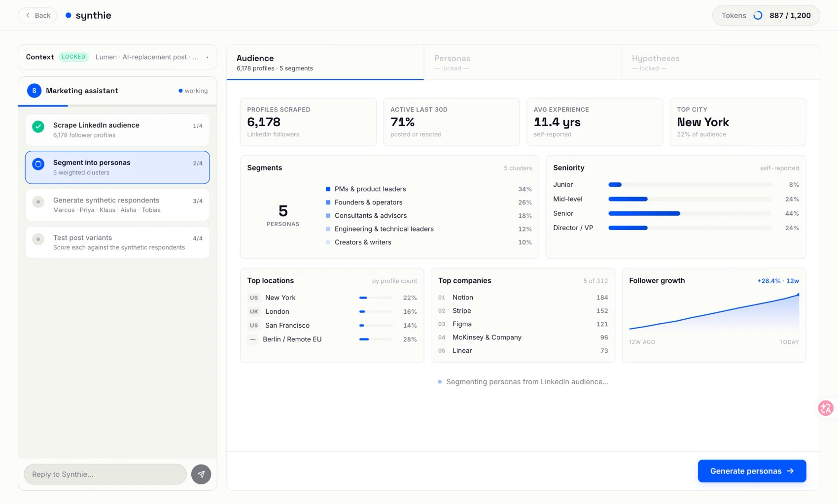Click the LOCKED context badge
The height and width of the screenshot is (504, 838).
tap(73, 57)
